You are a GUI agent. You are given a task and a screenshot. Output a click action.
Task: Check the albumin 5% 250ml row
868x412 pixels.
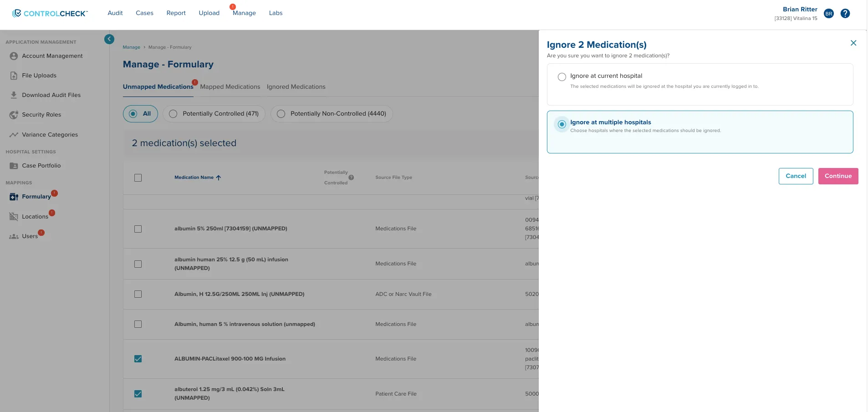point(138,229)
